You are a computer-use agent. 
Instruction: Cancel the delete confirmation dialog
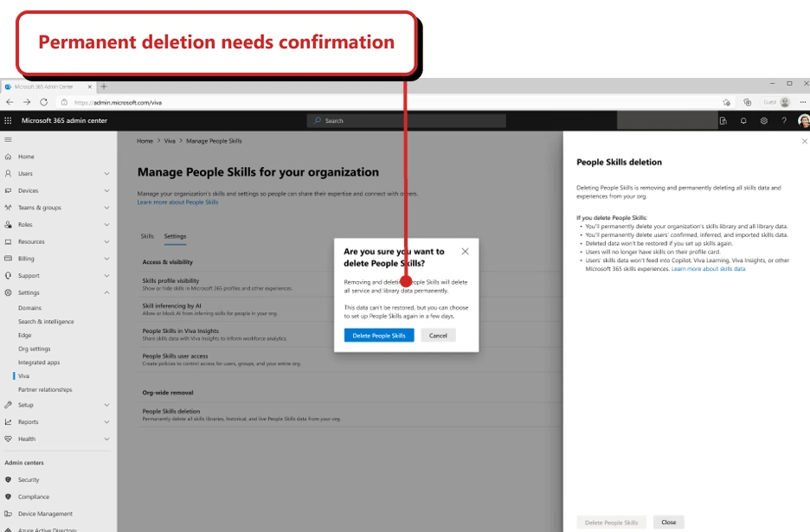pyautogui.click(x=438, y=336)
